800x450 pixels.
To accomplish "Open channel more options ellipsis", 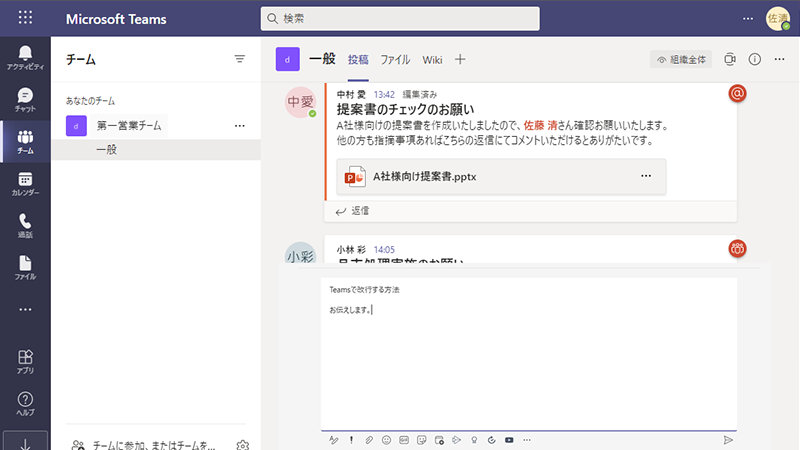I will click(x=779, y=59).
